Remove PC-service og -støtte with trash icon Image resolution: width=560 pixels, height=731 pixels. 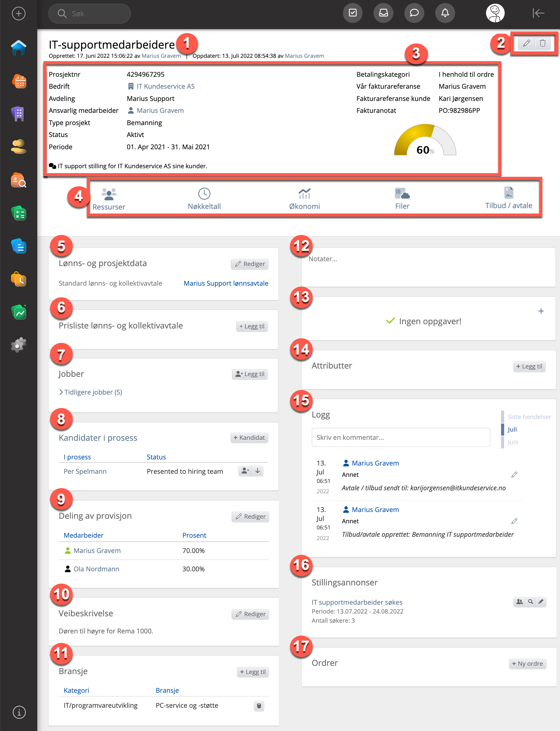coord(259,706)
